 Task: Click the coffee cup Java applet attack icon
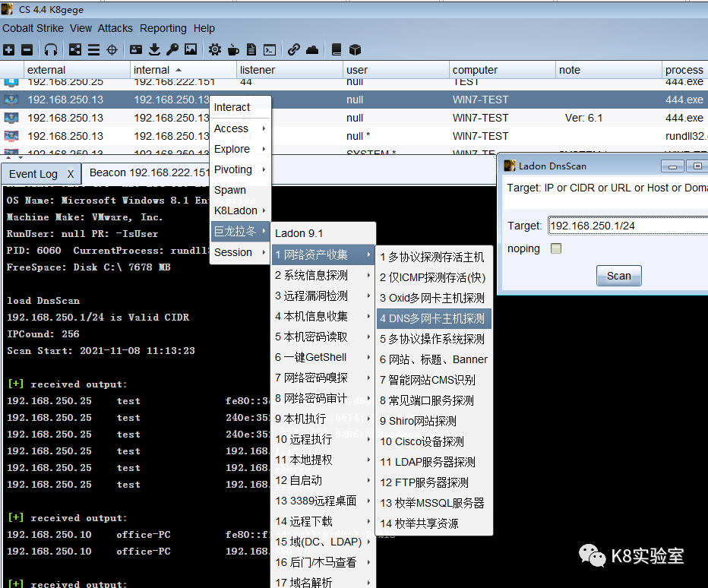point(233,49)
